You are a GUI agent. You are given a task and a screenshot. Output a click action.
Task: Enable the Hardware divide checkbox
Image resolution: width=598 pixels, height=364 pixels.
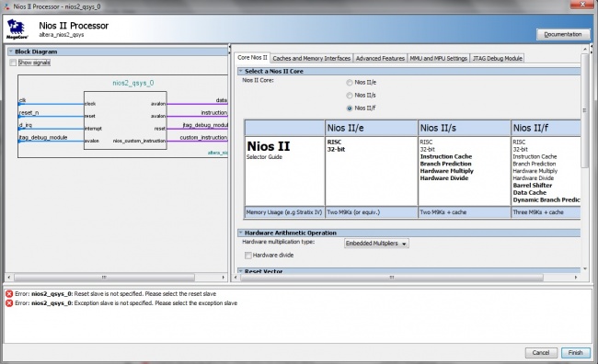pos(247,256)
